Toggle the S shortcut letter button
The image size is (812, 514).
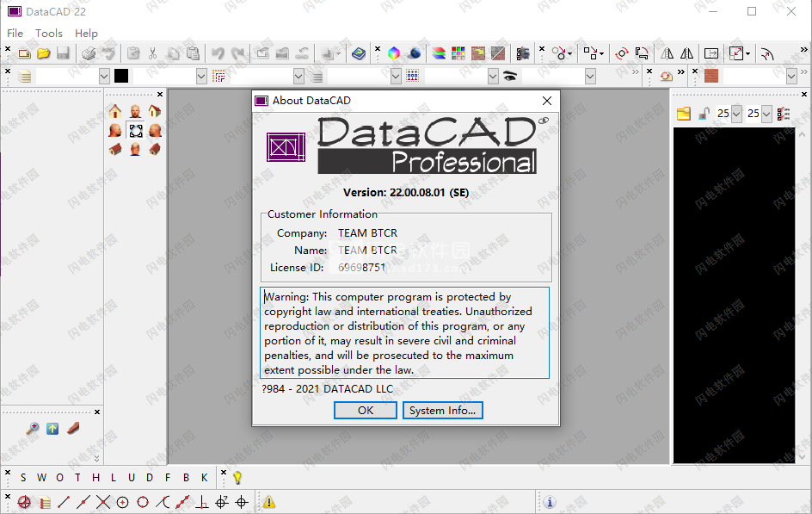(x=23, y=478)
